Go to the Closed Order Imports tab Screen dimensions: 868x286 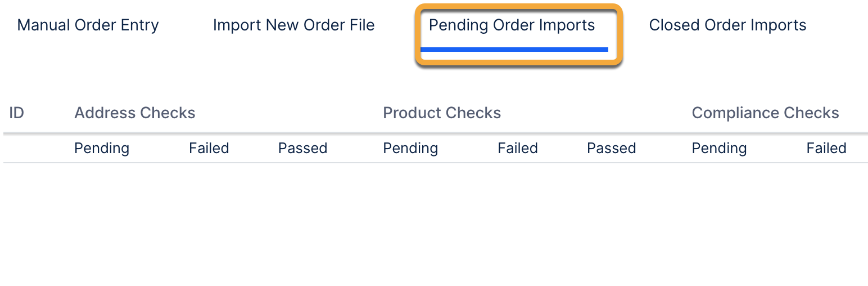point(727,25)
